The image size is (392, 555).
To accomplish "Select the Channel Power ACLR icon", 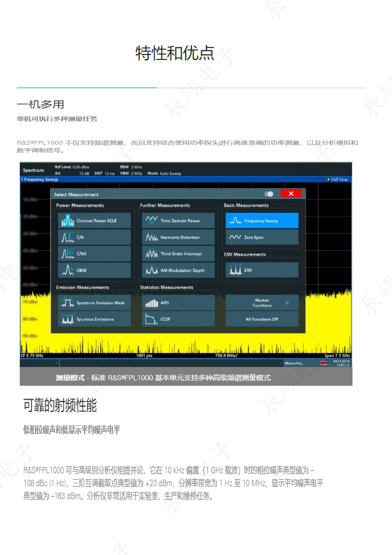I will (x=68, y=220).
